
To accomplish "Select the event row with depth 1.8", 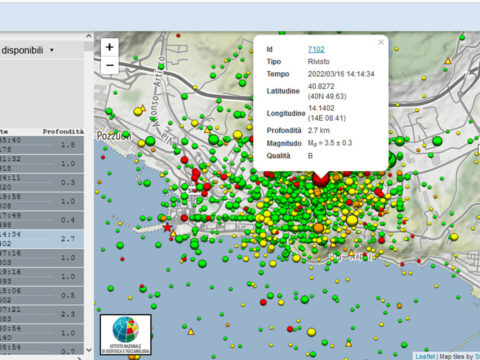I will [42, 145].
